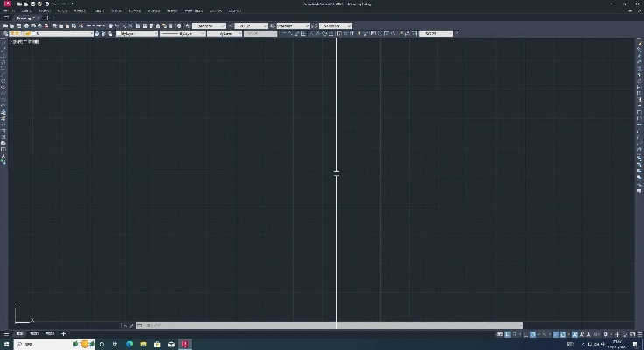Viewport: 644px width, 350px height.
Task: Open File Explorer from the Windows taskbar
Action: 143,344
